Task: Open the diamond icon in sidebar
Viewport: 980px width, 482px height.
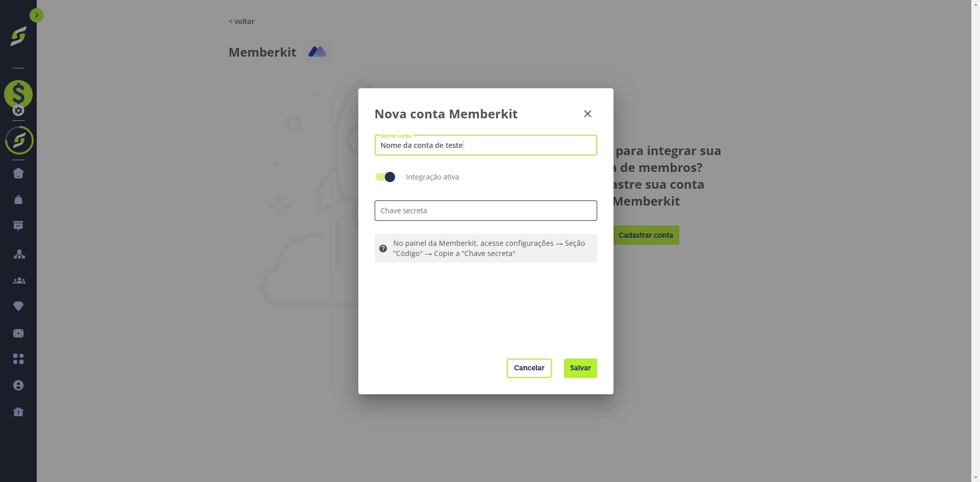Action: pos(18,306)
